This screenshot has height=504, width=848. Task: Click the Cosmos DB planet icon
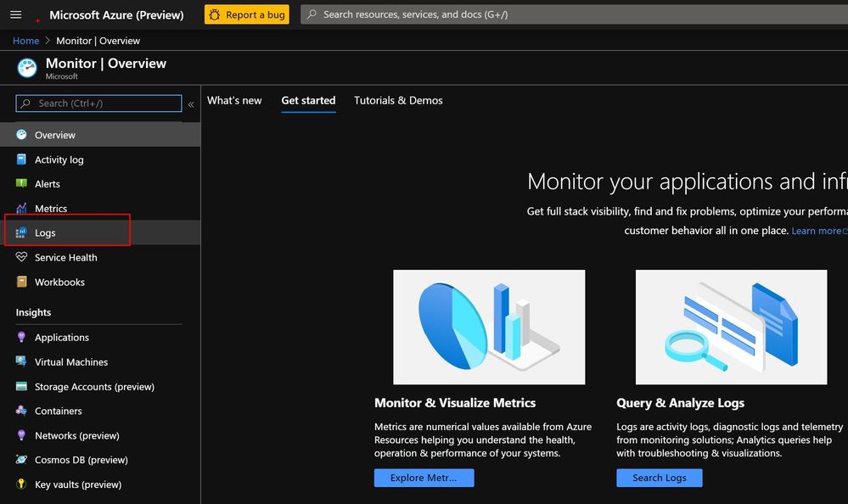pos(21,460)
